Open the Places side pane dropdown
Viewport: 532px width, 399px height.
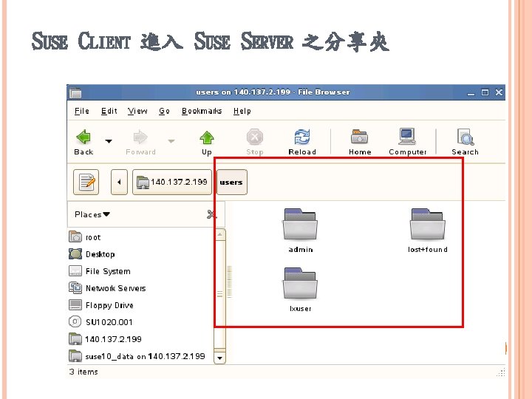click(x=92, y=214)
